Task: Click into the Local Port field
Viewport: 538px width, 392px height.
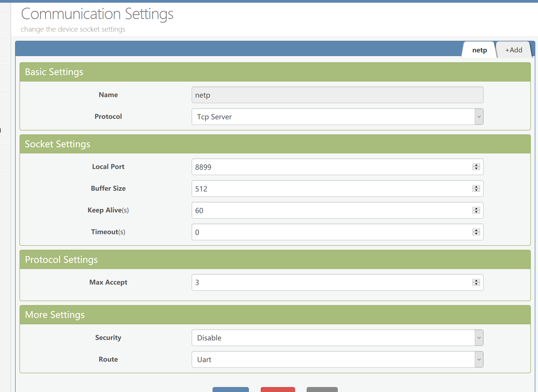Action: [x=331, y=167]
